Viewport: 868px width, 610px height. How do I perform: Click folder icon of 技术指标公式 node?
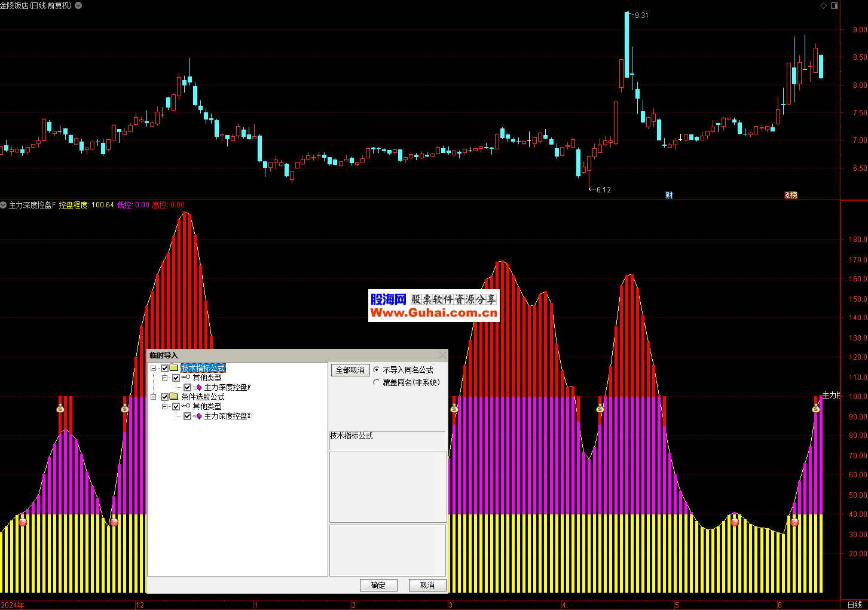(174, 368)
